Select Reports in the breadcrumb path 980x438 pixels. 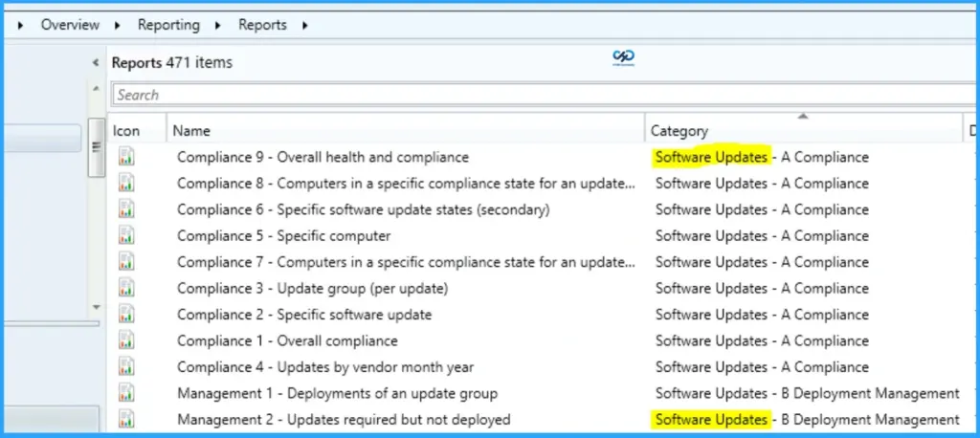coord(262,25)
